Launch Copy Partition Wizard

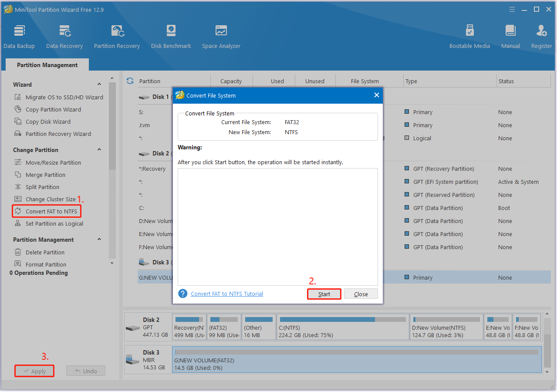47,109
